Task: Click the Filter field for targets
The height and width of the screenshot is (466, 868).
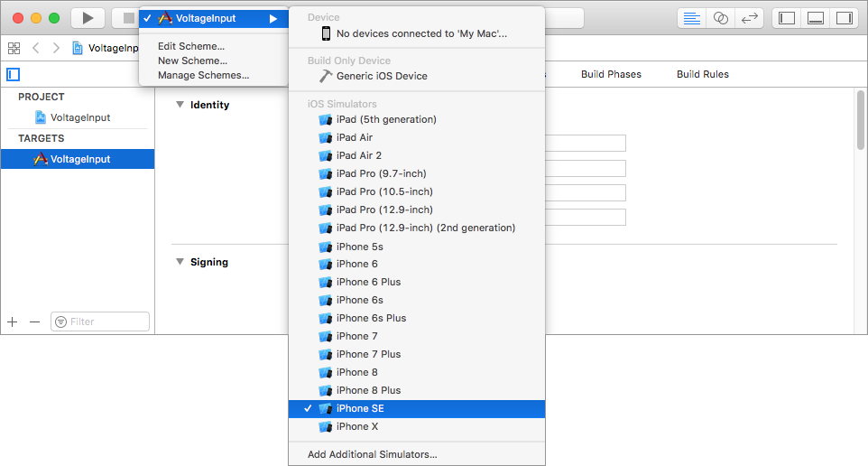Action: tap(100, 322)
